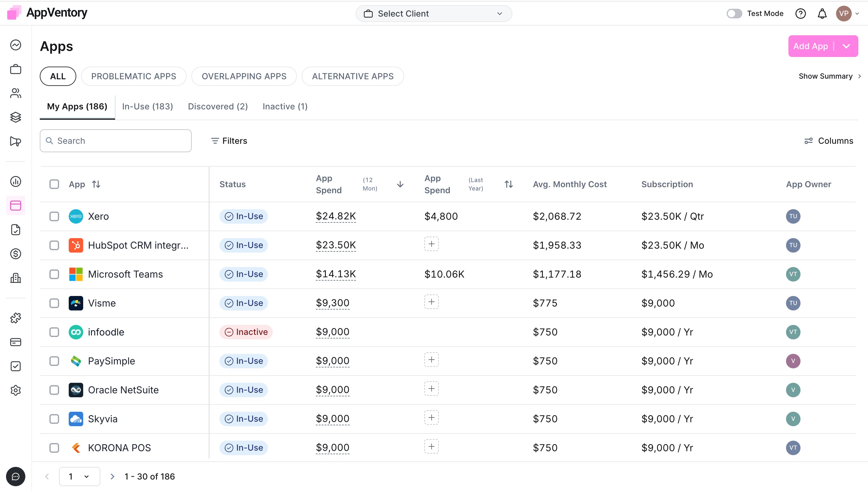Screen dimensions: 868x491
Task: Open the page number dropdown
Action: 79,476
